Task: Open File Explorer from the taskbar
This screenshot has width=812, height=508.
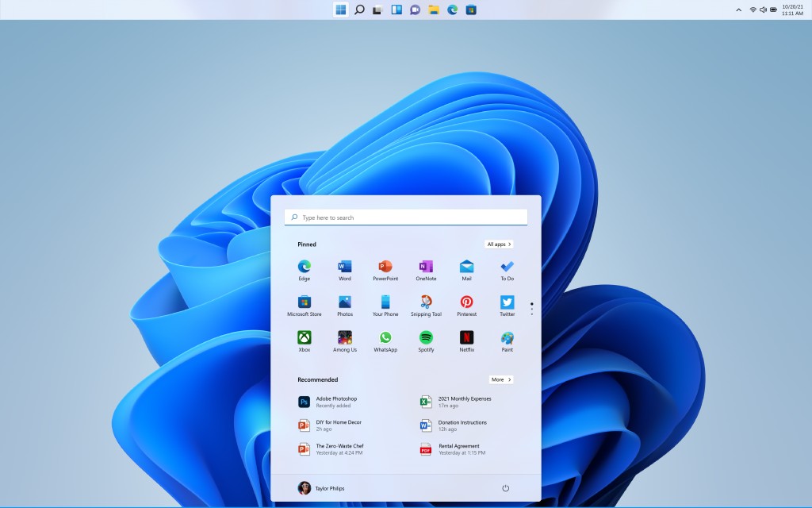Action: (x=434, y=10)
